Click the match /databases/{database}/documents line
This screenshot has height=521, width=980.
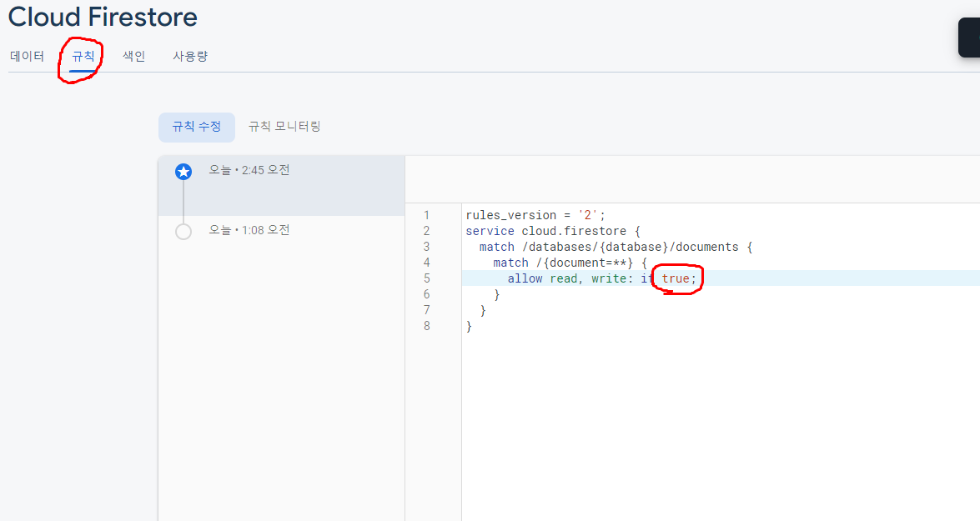616,247
